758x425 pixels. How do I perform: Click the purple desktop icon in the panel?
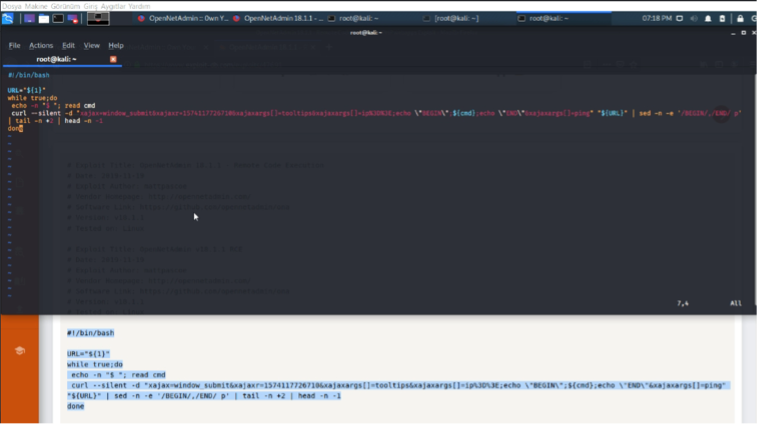click(29, 18)
